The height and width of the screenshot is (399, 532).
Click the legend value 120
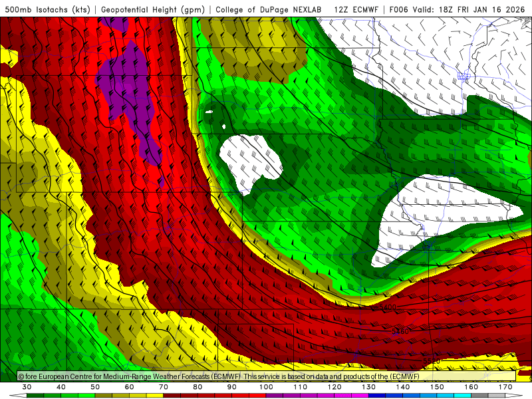coord(334,387)
